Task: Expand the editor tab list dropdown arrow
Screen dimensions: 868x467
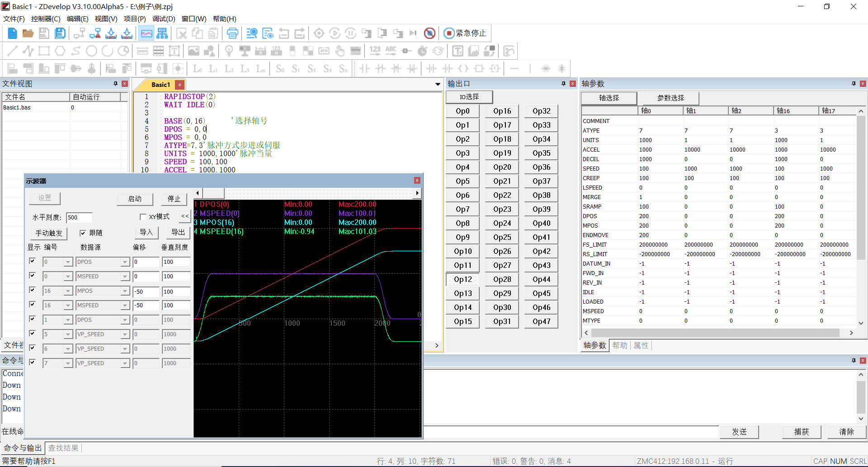Action: (437, 84)
